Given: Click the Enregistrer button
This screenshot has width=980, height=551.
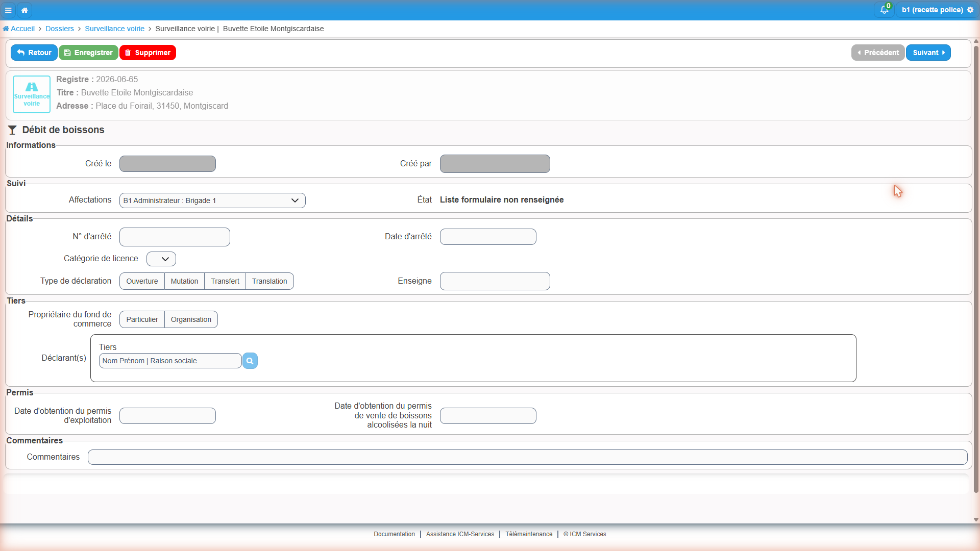Looking at the screenshot, I should click(88, 53).
